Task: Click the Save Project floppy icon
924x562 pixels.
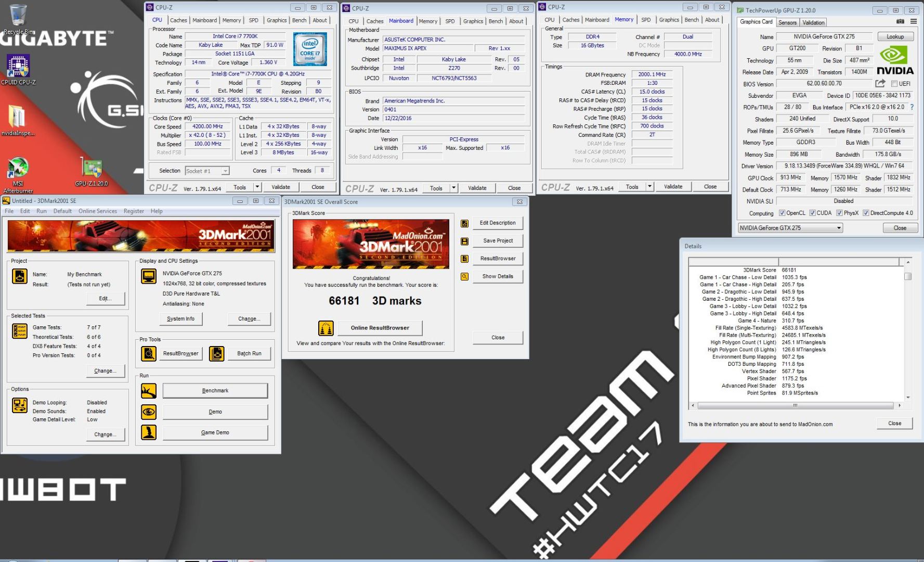Action: click(x=464, y=241)
